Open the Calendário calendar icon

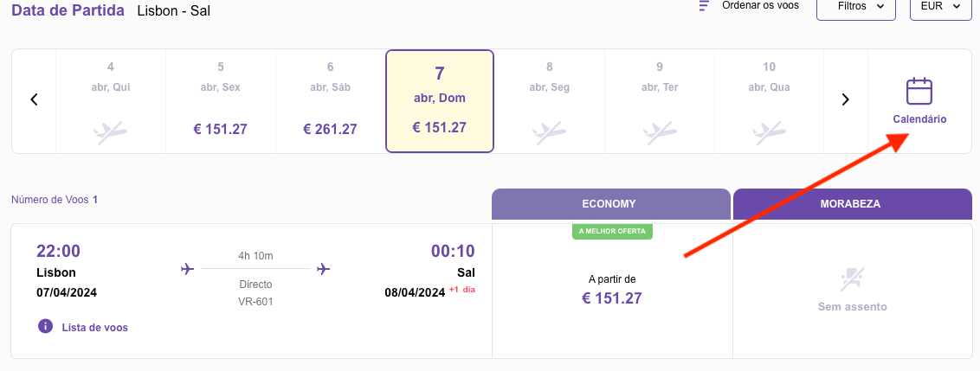(x=919, y=91)
